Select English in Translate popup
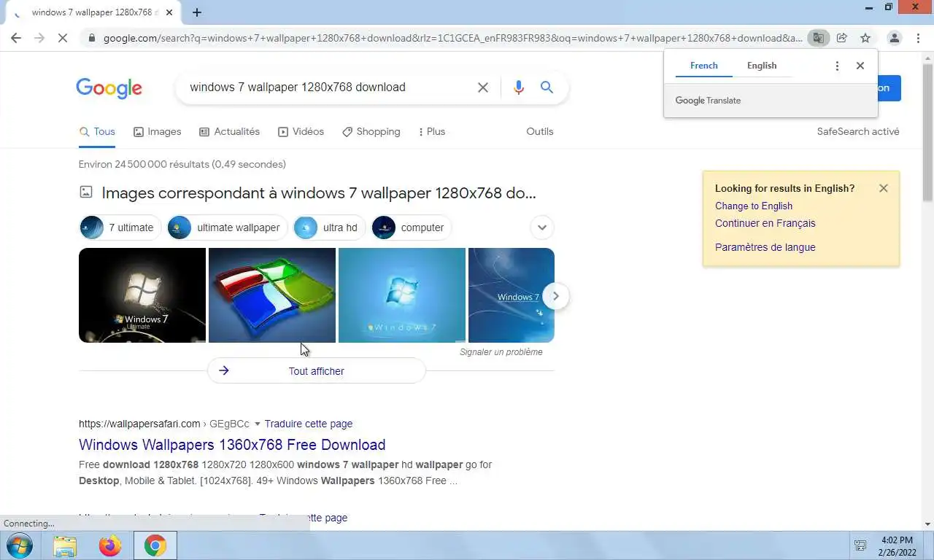 762,66
